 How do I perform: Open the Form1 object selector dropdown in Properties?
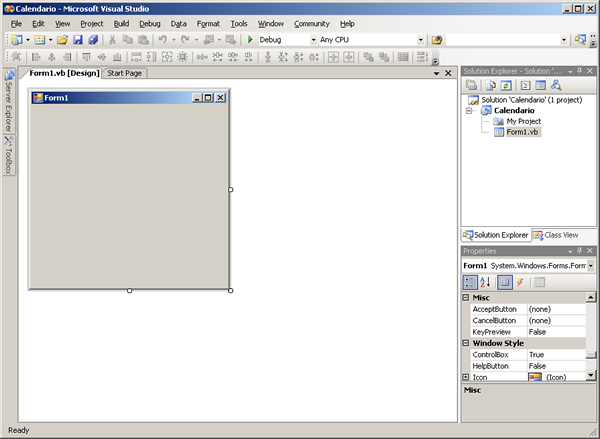tap(591, 266)
